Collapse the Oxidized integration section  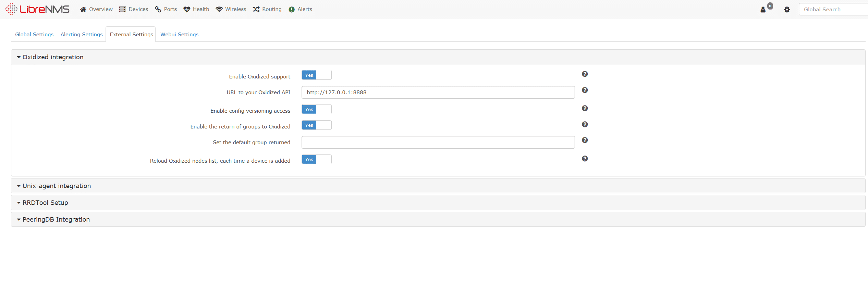coord(438,57)
